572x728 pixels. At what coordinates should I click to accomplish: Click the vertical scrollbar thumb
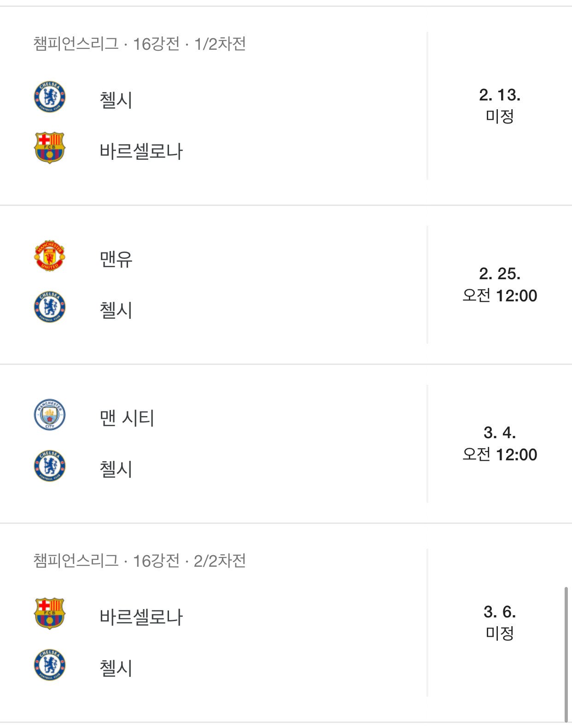click(566, 654)
